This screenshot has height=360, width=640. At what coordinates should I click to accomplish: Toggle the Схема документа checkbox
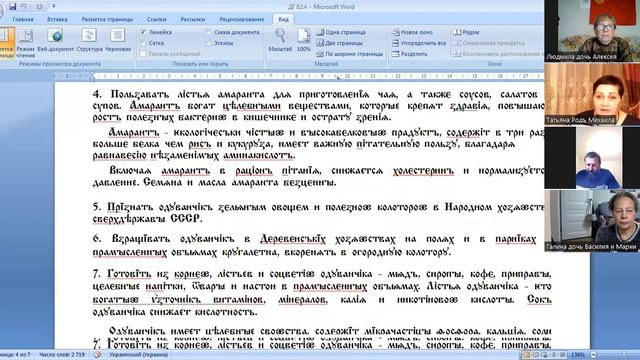[209, 32]
